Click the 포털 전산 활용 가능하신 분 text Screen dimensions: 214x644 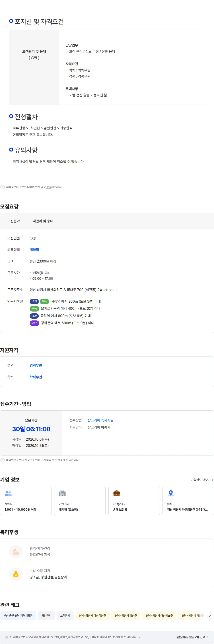point(88,95)
